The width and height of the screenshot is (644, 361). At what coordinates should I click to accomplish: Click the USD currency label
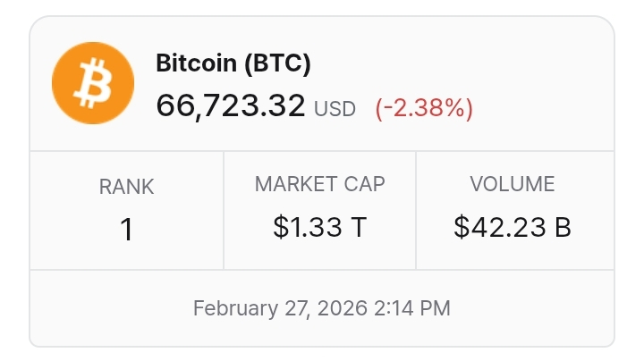pyautogui.click(x=335, y=109)
